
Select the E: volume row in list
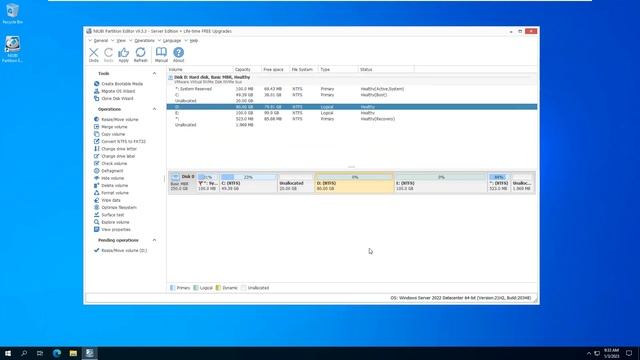352,113
